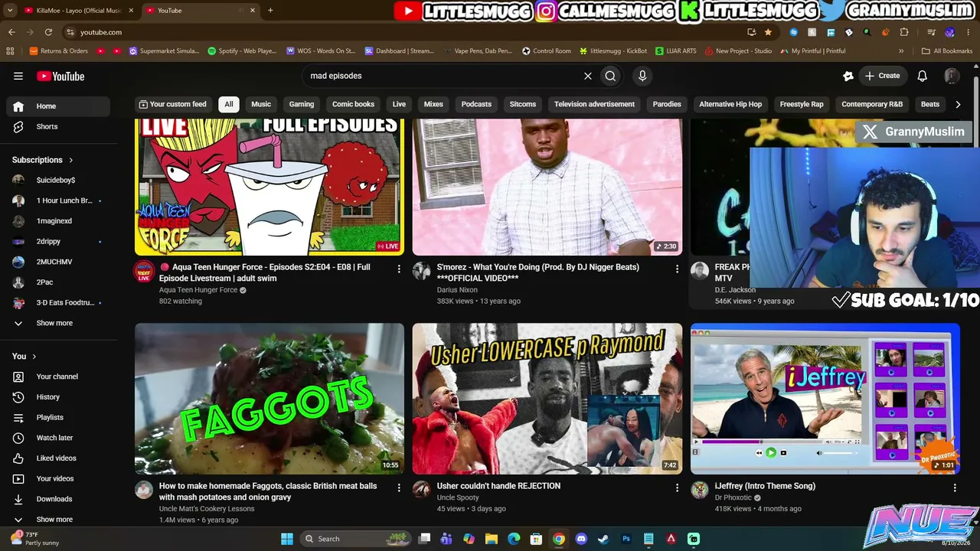Screen dimensions: 980x551
Task: Open options menu for S'morez video
Action: (677, 269)
